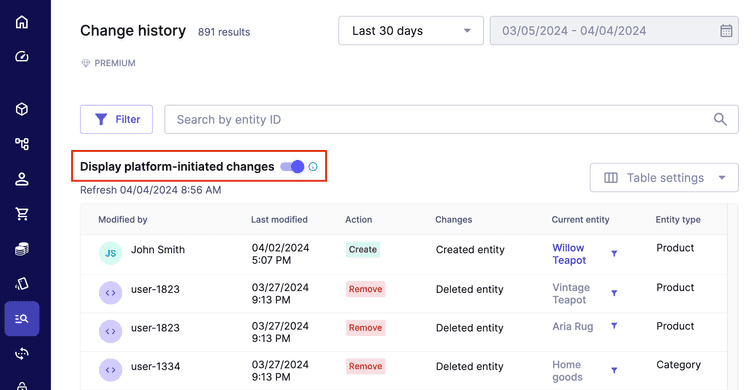Click the PREMIUM badge label

(x=108, y=63)
